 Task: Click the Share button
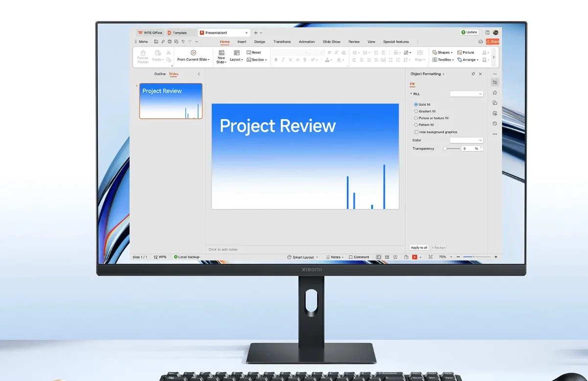pos(493,42)
